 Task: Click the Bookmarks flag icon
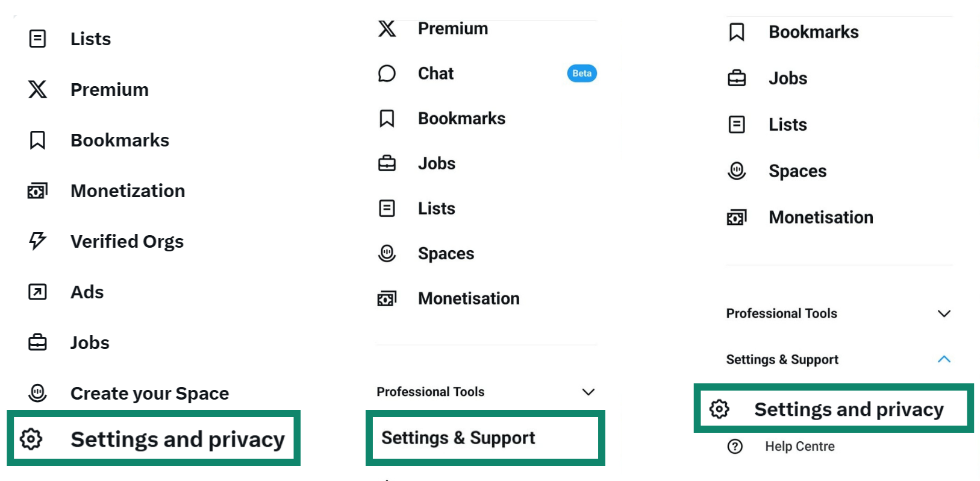[37, 140]
